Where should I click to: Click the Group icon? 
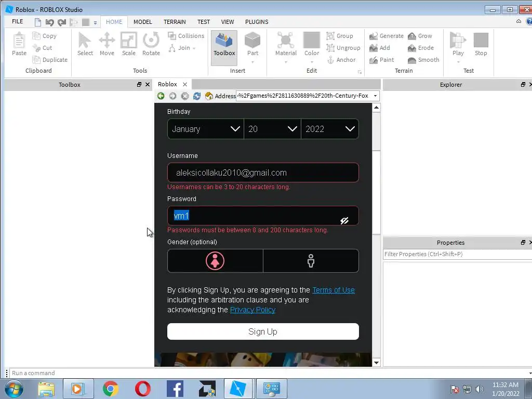coord(330,36)
